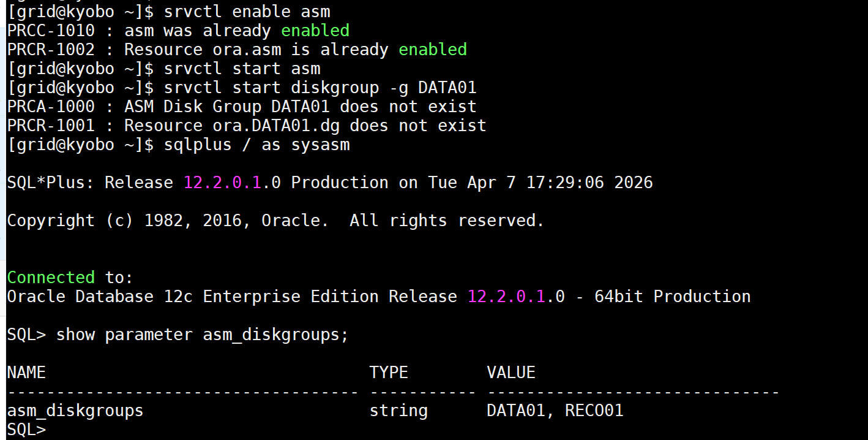
Task: Click the PRCA-1000 error message line
Action: [242, 106]
